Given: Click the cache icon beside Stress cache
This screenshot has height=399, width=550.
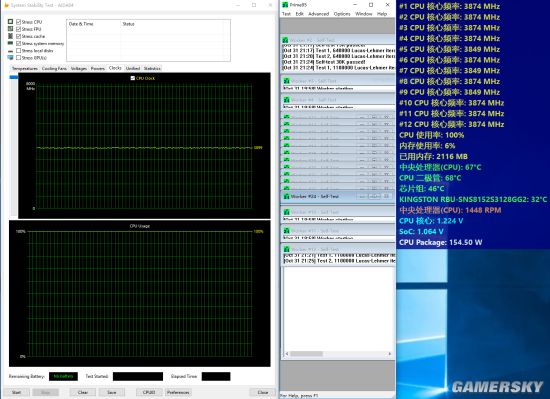Looking at the screenshot, I should tap(11, 36).
